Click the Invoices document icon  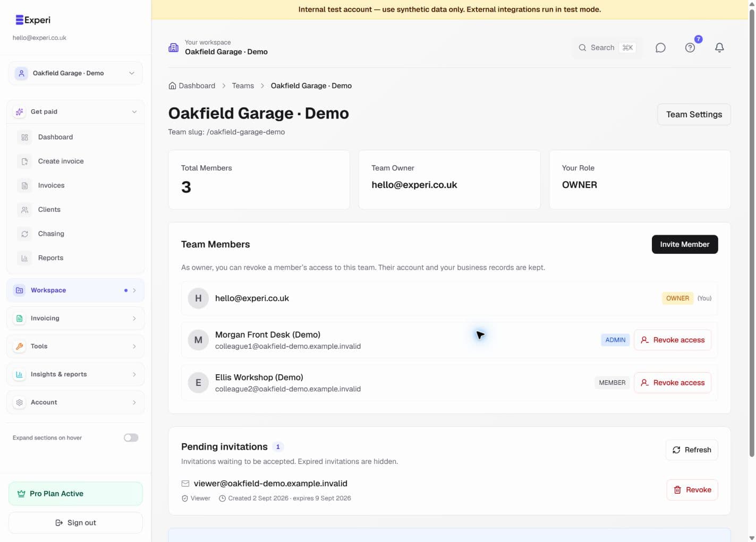tap(24, 186)
